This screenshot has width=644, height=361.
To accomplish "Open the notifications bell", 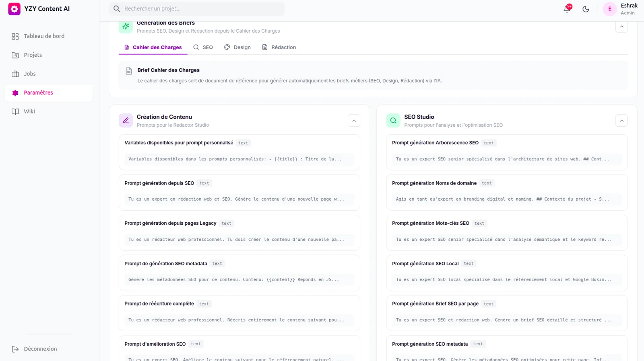I will [567, 9].
